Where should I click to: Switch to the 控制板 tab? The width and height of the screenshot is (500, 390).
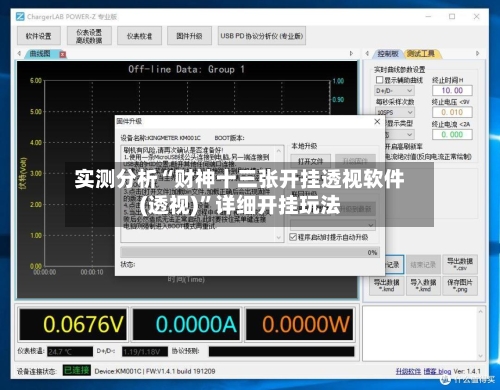tap(388, 54)
